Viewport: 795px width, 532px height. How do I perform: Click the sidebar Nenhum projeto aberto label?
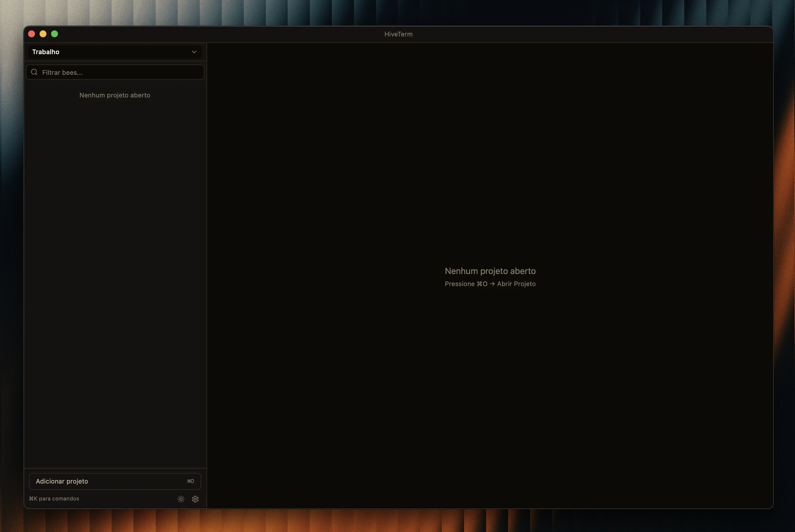115,95
